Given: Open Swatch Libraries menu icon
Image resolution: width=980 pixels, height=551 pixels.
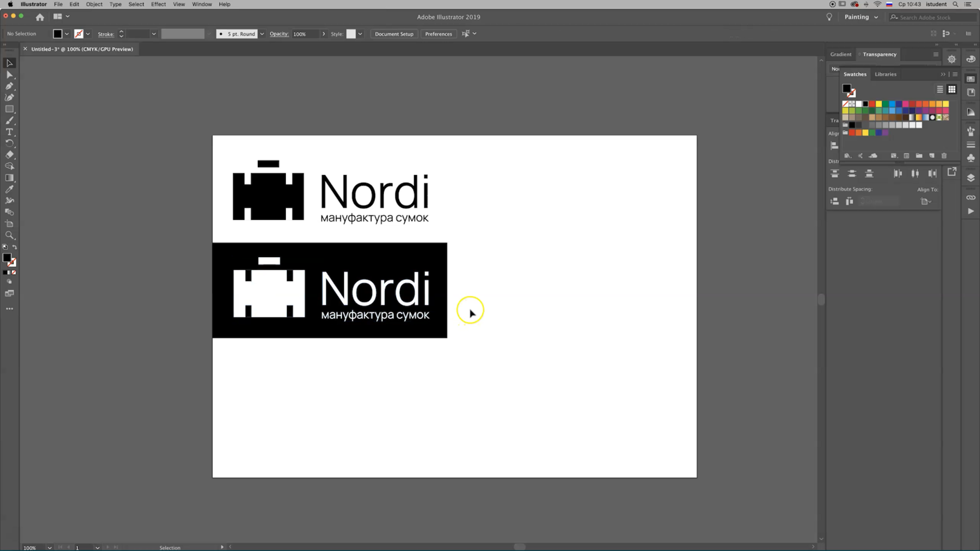Looking at the screenshot, I should point(848,156).
